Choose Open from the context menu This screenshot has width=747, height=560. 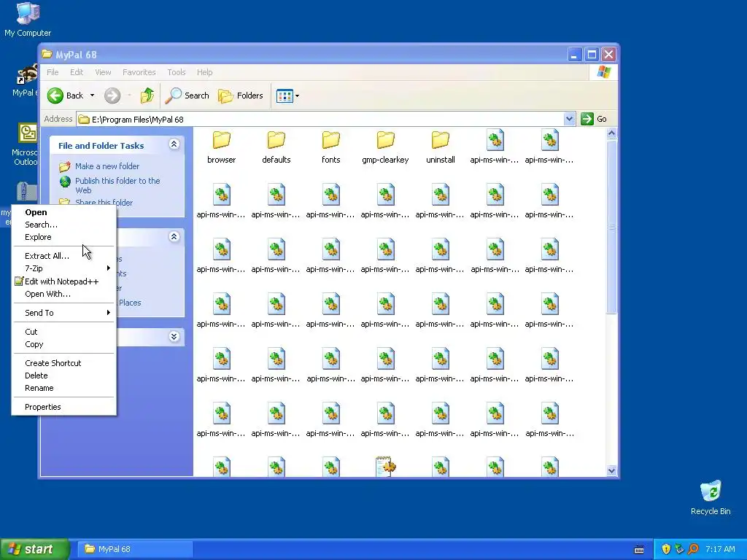pos(64,212)
